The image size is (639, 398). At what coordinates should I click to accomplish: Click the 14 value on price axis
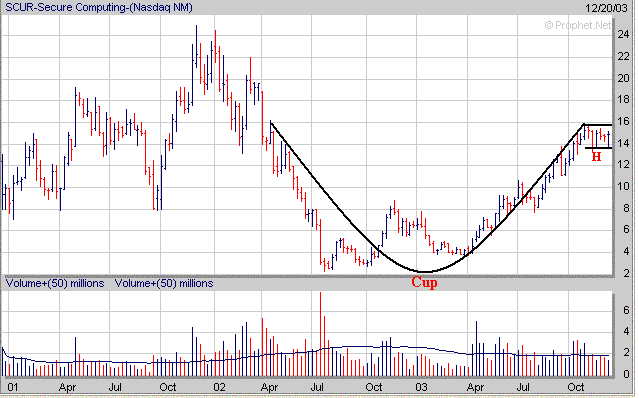[x=624, y=143]
